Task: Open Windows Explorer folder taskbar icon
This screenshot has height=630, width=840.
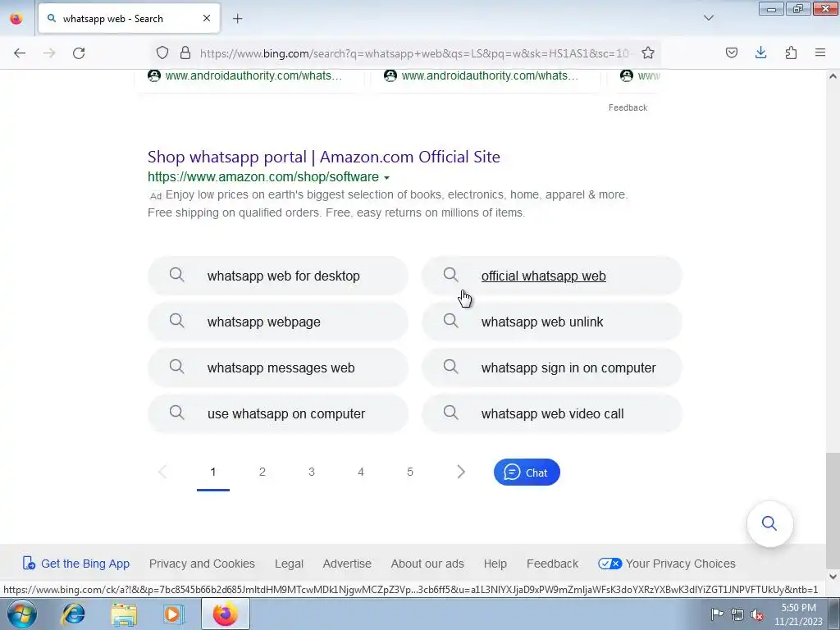Action: (124, 614)
